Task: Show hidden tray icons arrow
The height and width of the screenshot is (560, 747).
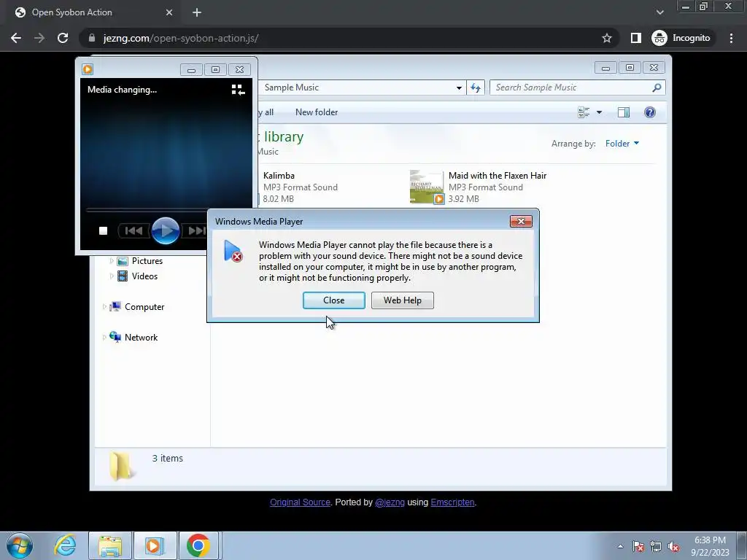Action: click(x=620, y=546)
